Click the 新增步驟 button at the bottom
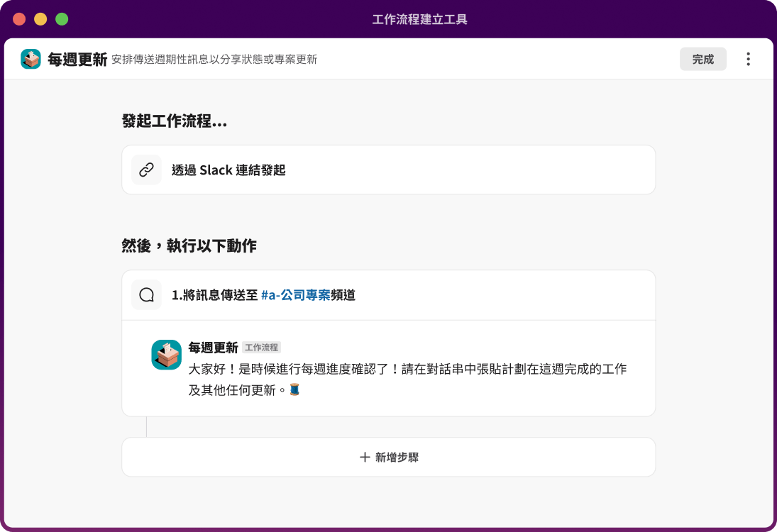Screen dimensions: 777x532 (x=389, y=457)
